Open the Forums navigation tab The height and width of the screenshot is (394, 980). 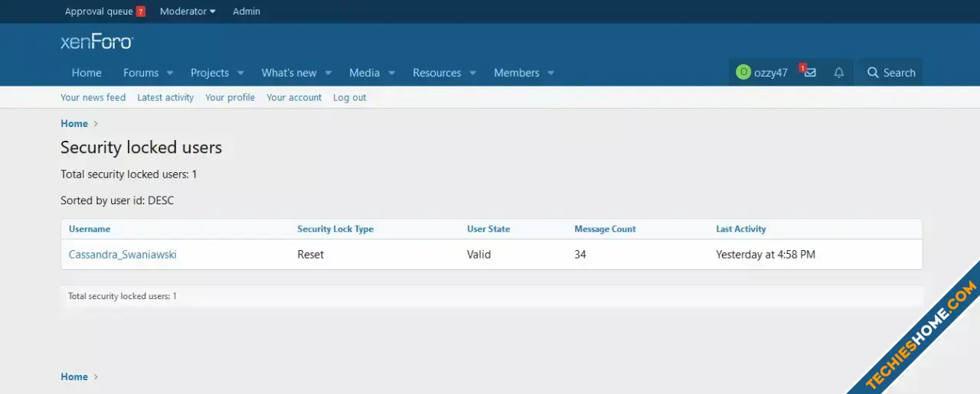pyautogui.click(x=141, y=73)
